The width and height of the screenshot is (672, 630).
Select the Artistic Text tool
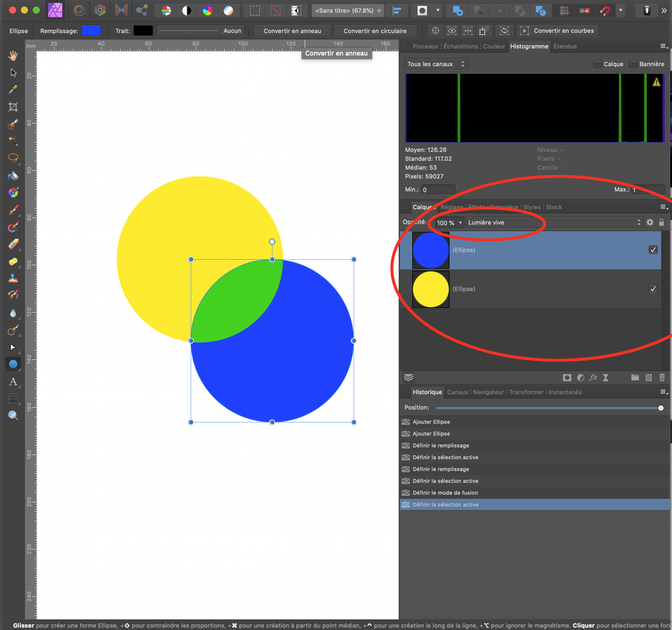coord(13,382)
